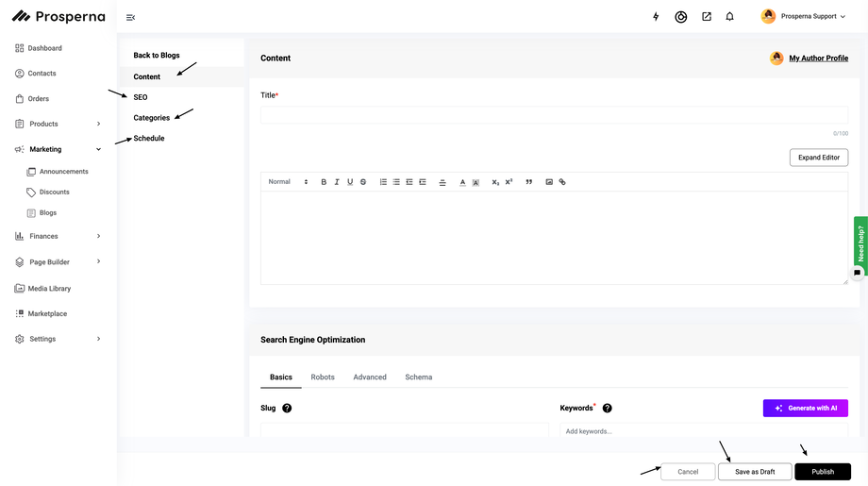This screenshot has height=486, width=868.
Task: Go to Dashboard in sidebar
Action: (38, 48)
